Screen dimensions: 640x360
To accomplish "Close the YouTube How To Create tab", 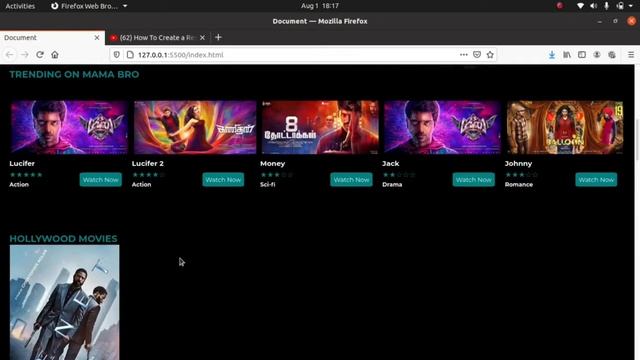I will [x=202, y=38].
